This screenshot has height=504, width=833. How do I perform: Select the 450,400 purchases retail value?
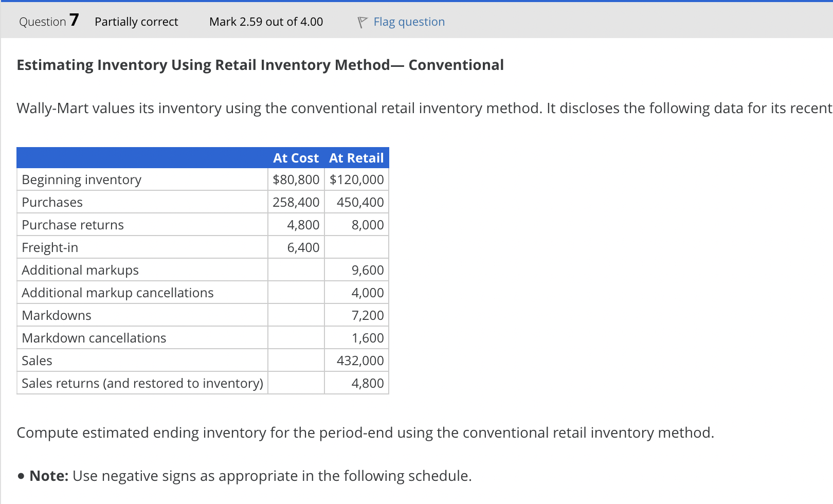click(x=358, y=202)
